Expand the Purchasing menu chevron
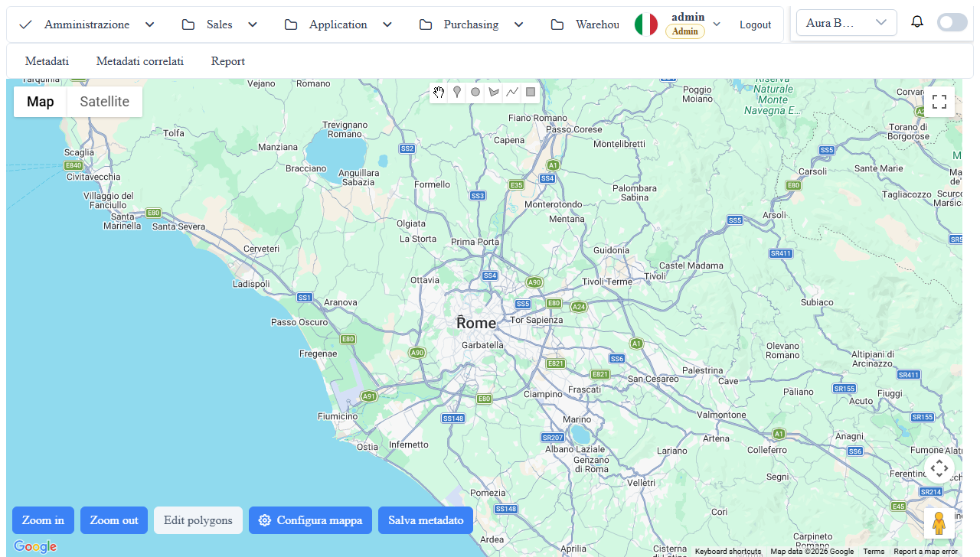Screen dimensions: 980x557 point(519,24)
